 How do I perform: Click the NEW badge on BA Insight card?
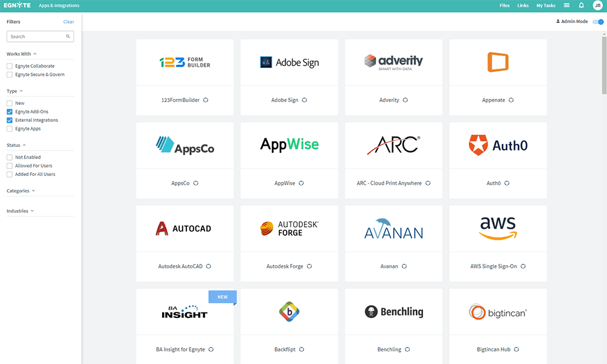[x=223, y=297]
